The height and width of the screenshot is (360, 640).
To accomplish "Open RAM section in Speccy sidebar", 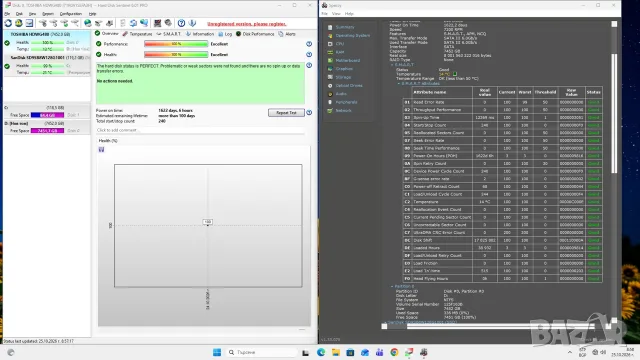I will pos(340,52).
